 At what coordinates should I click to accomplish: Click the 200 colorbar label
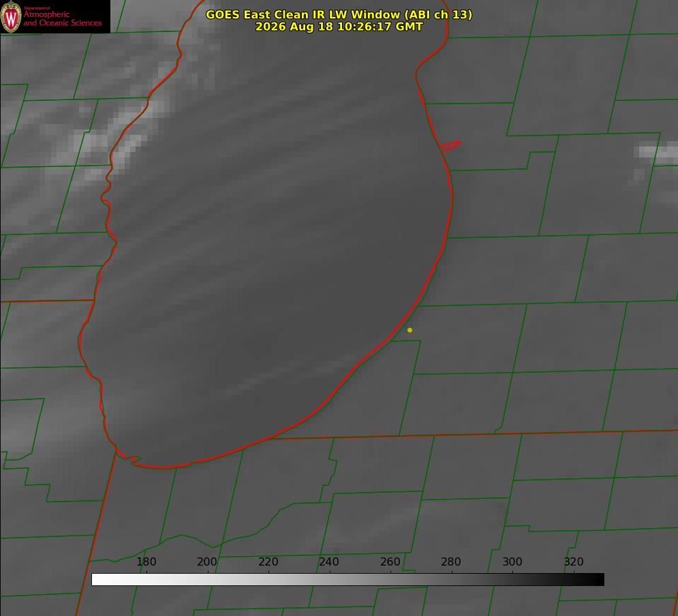click(x=206, y=561)
